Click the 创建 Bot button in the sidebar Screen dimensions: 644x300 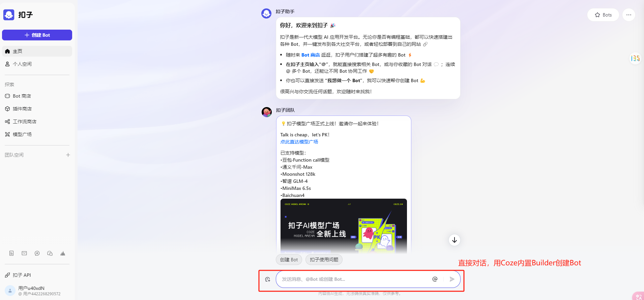pyautogui.click(x=37, y=35)
